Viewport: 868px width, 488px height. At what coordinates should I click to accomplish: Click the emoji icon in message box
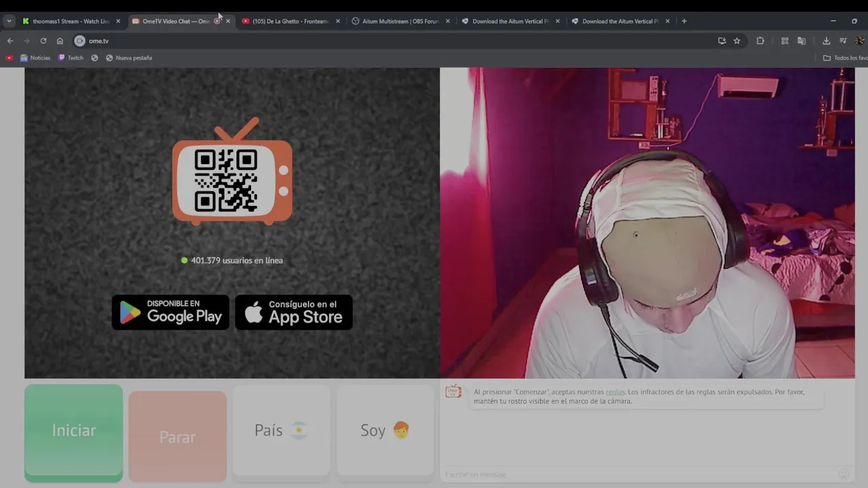tap(844, 474)
